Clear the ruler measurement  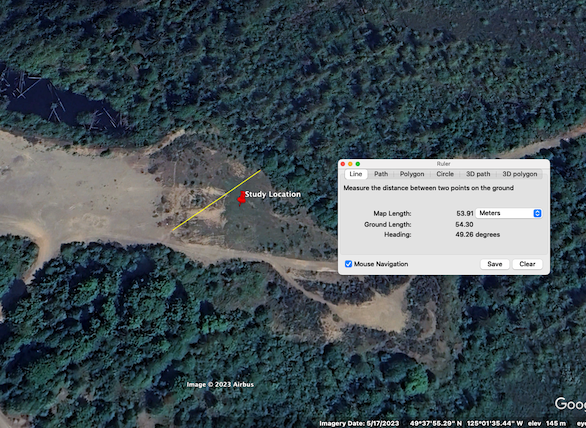(x=527, y=264)
